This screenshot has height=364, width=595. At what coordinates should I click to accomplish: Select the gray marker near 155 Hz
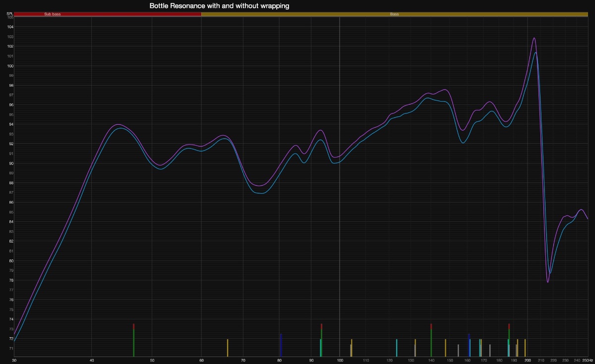tap(458, 350)
